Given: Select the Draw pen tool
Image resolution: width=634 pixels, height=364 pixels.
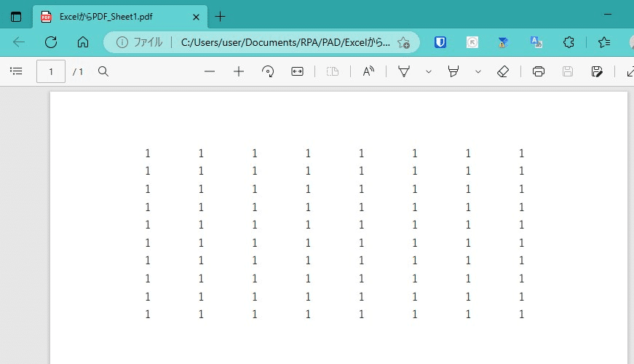Looking at the screenshot, I should (404, 71).
